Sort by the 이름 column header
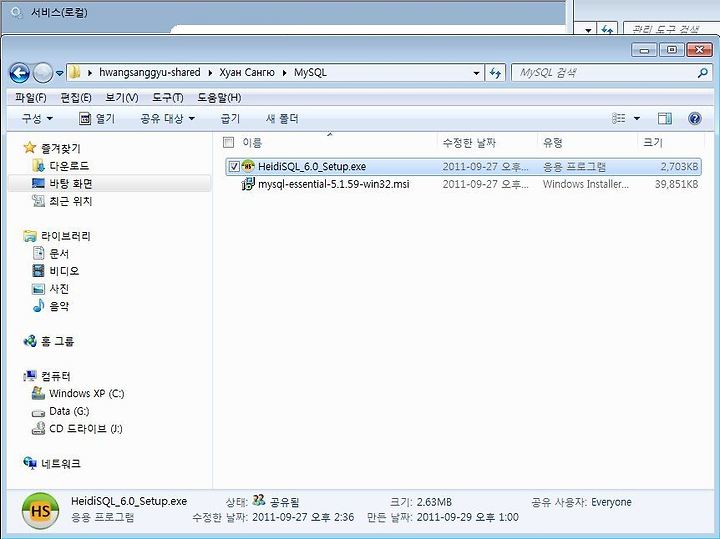This screenshot has width=720, height=539. (252, 143)
